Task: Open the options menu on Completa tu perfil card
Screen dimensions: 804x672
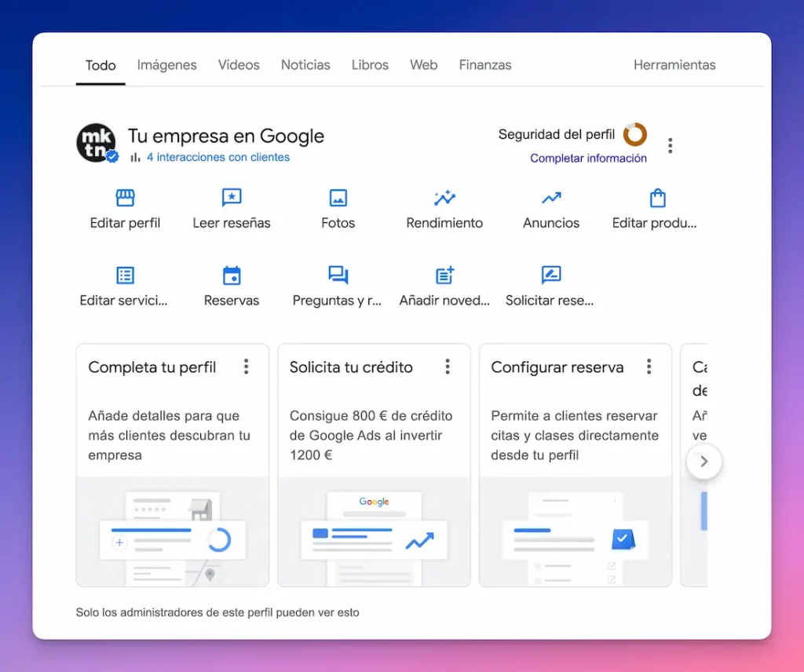Action: (246, 366)
